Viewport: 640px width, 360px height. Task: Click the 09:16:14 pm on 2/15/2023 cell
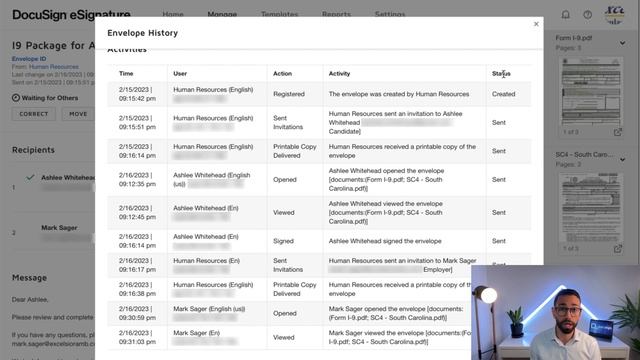[x=137, y=151]
